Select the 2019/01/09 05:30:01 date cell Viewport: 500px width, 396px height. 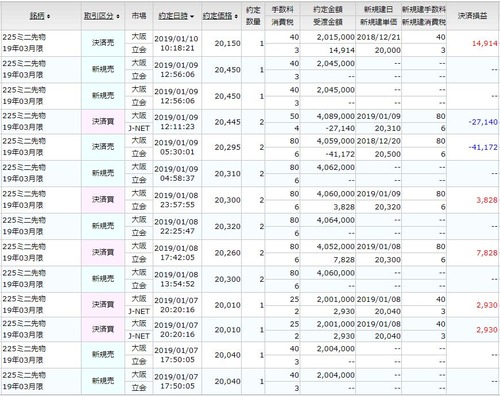176,147
